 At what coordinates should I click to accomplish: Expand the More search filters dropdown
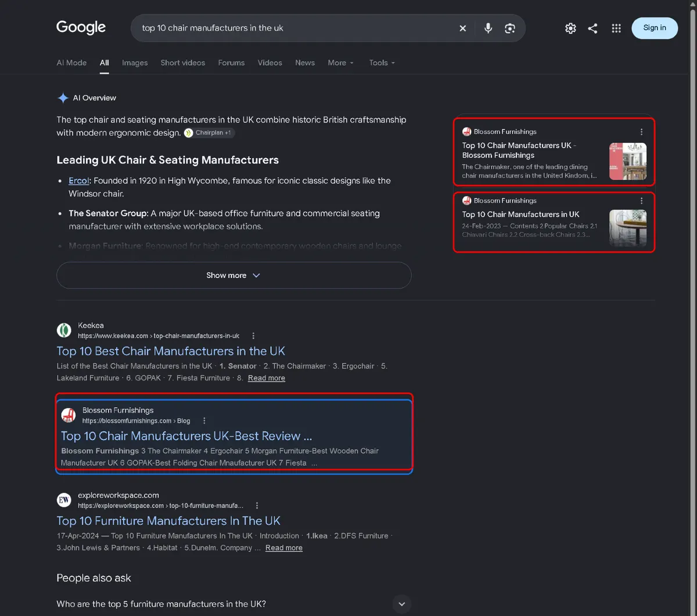[x=340, y=63]
